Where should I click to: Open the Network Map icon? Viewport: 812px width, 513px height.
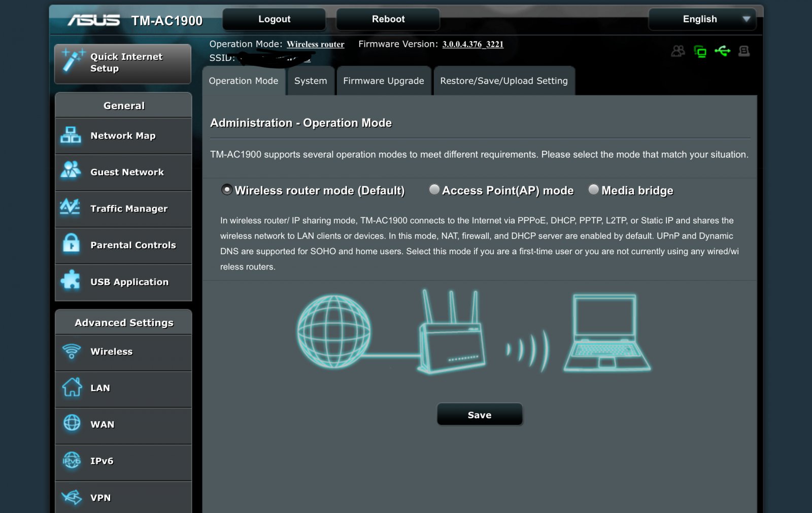[x=71, y=135]
